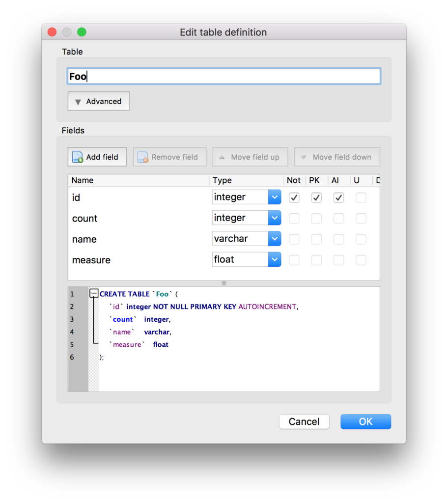
Task: Check Unique checkbox for measure field
Action: pyautogui.click(x=361, y=260)
